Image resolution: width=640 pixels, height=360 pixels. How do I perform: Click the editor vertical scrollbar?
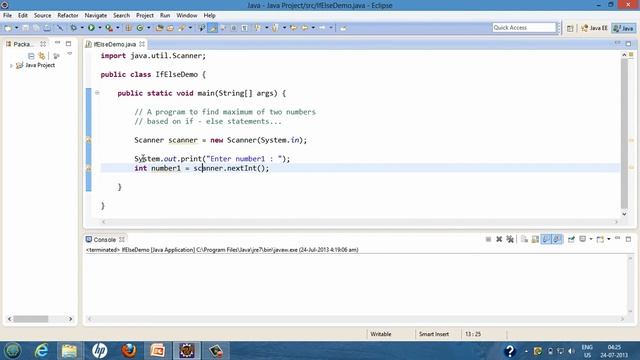(x=624, y=135)
